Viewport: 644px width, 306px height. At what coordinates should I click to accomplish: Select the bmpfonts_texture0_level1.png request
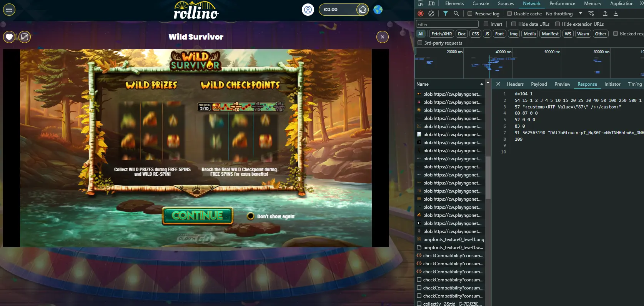(450, 239)
